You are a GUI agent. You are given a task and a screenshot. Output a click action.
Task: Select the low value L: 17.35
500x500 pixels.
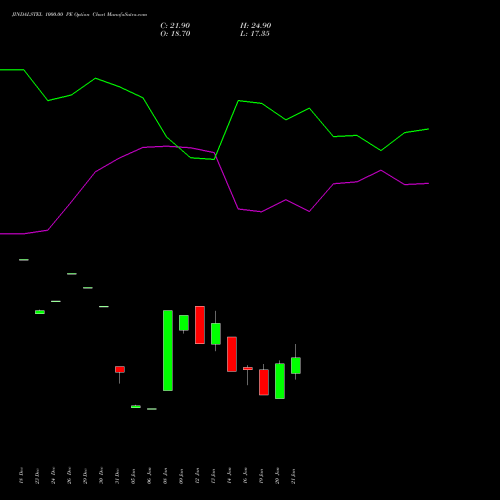tap(255, 34)
